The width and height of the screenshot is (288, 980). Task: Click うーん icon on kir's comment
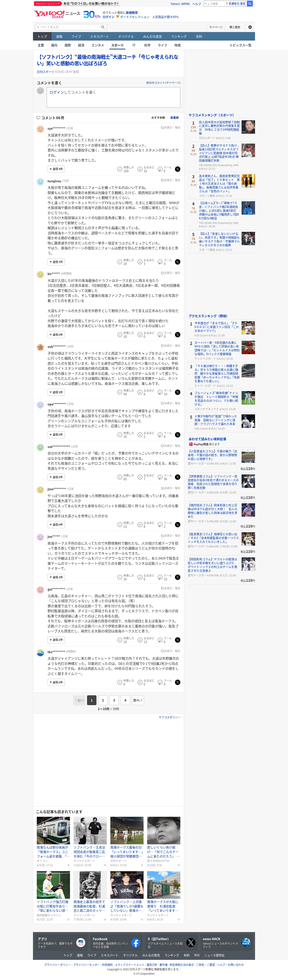tap(160, 334)
